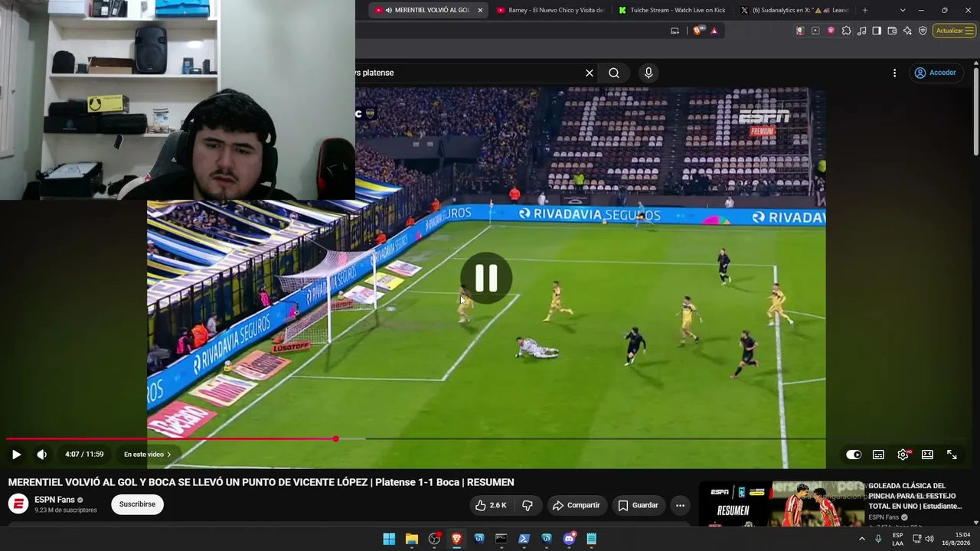Click the YouTube page vertical scrollbar
980x551 pixels.
tap(976, 113)
